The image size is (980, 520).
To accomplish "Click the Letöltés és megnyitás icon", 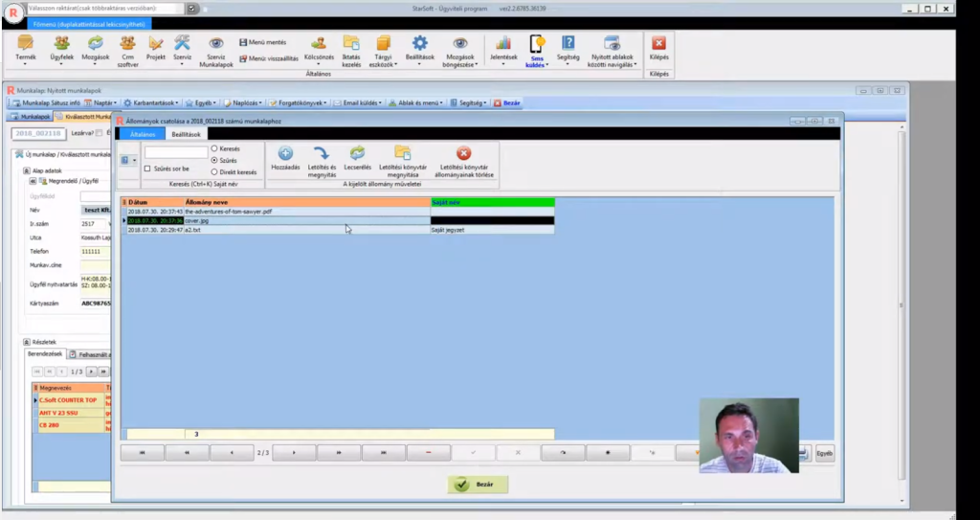I will [322, 153].
